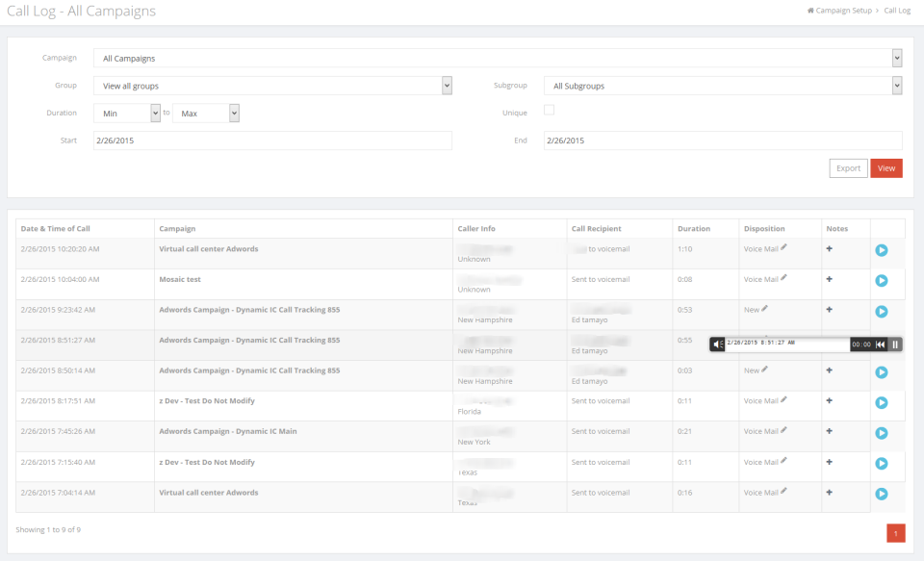The image size is (924, 561).
Task: Tick the Unique checkbox
Action: 549,110
